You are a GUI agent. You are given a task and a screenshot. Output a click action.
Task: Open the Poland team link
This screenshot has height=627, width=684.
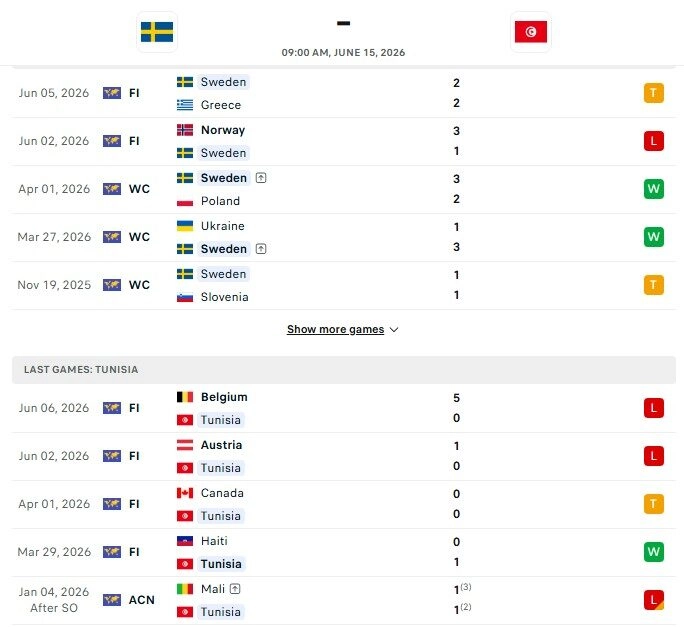click(220, 201)
